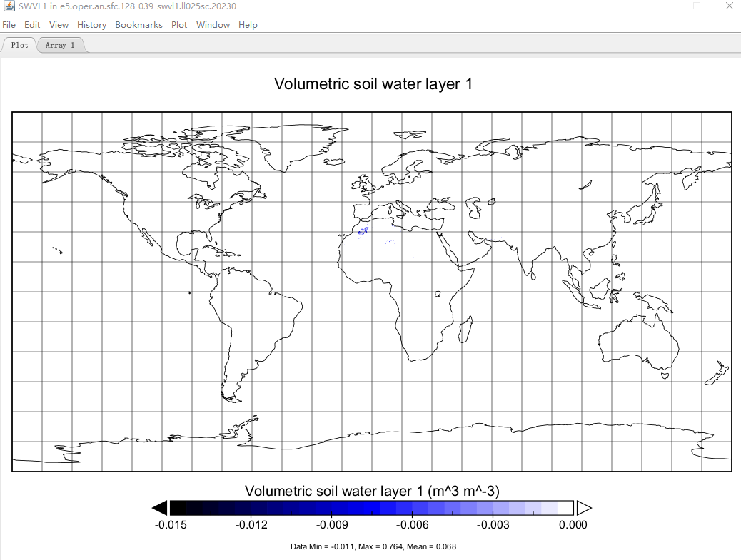Screen dimensions: 741x560
Task: Click the bright blue colorbar segment near -0.006
Action: click(x=412, y=508)
